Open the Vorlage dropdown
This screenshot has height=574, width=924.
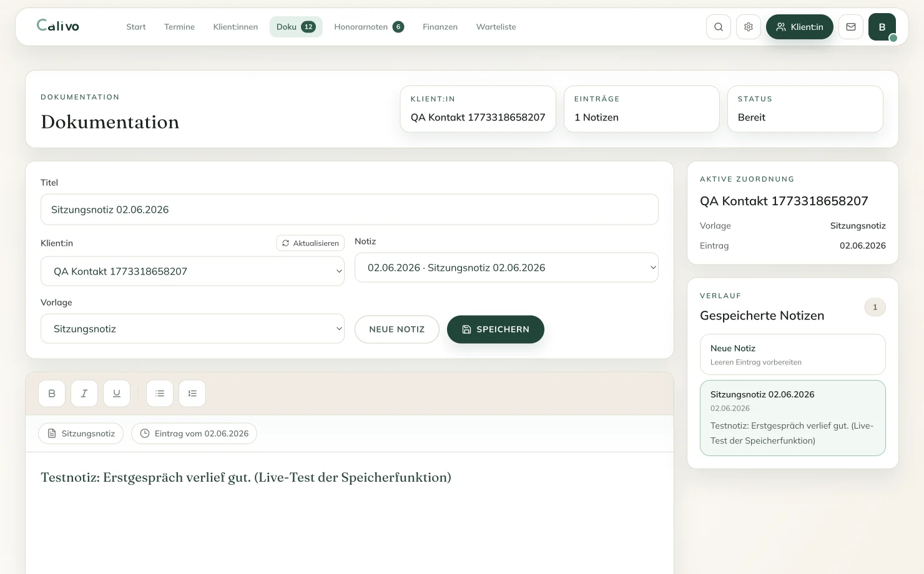pyautogui.click(x=192, y=329)
